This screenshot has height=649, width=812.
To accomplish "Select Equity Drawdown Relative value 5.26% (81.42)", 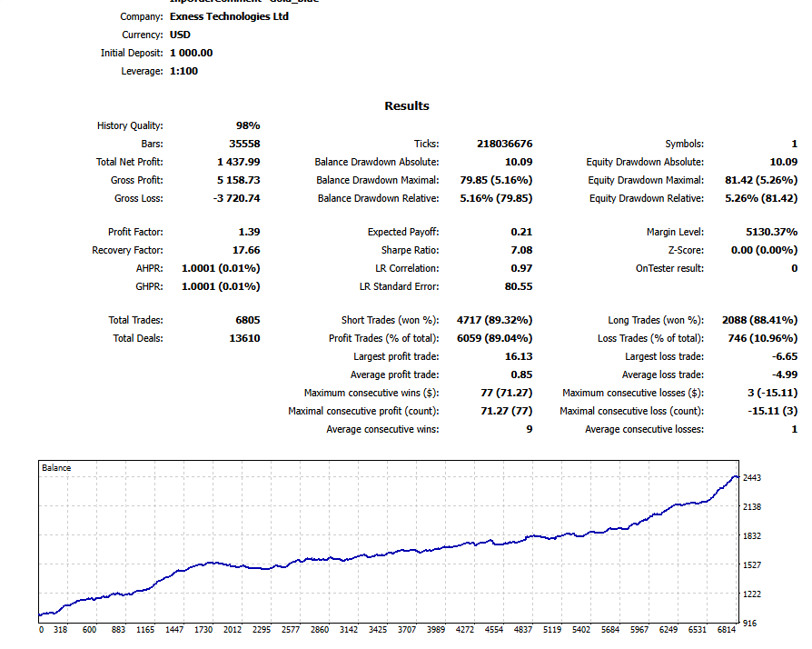I will 761,198.
